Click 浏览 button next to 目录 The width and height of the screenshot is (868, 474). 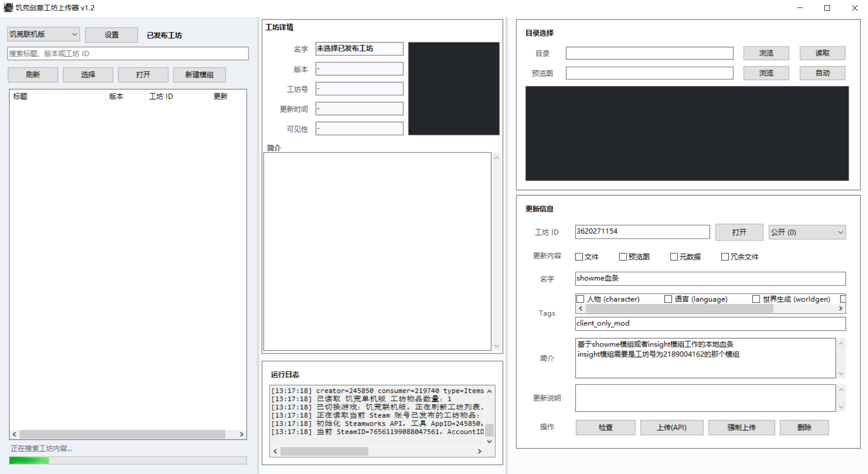point(766,53)
